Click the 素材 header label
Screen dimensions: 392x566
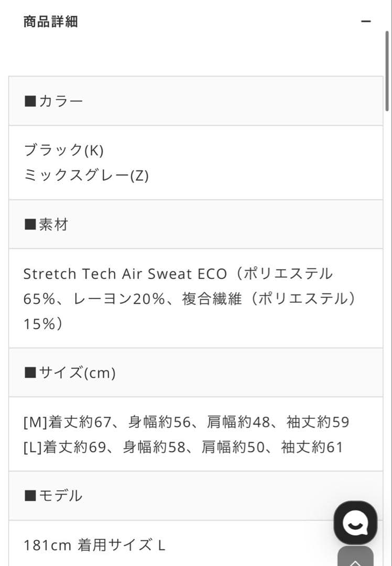point(53,225)
